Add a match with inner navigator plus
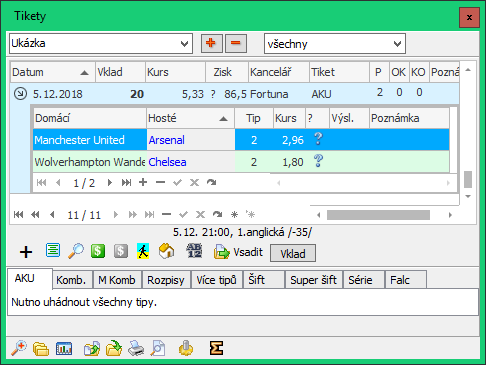 click(143, 182)
